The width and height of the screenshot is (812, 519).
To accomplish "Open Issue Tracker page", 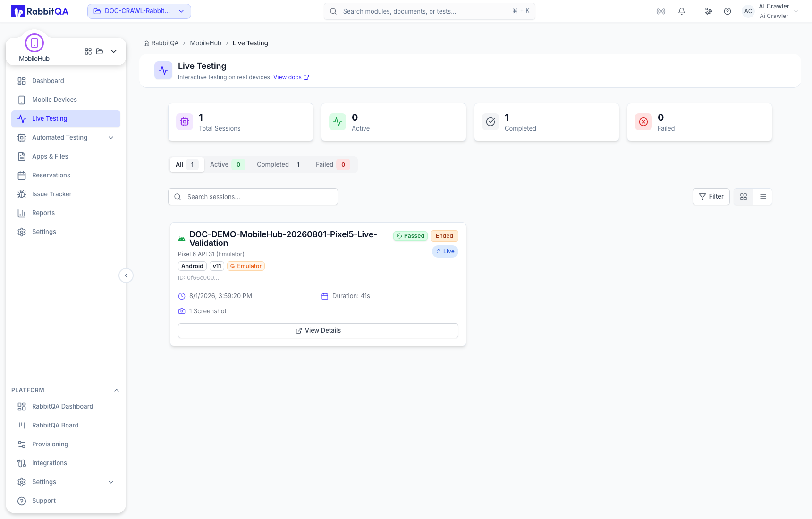I will pos(66,194).
